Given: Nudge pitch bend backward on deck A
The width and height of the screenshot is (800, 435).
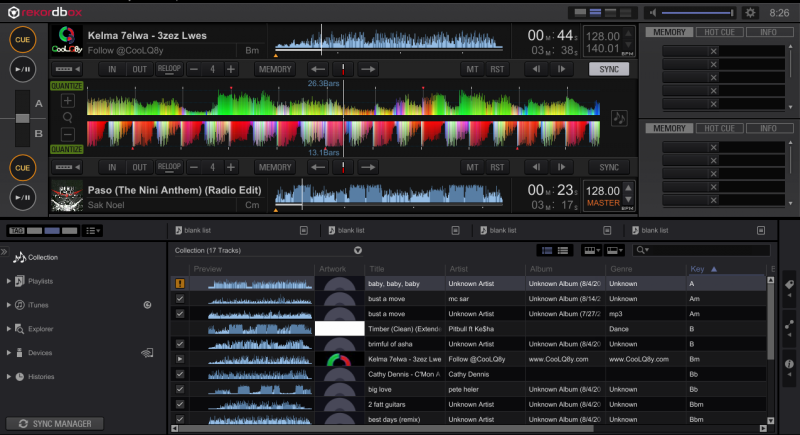Looking at the screenshot, I should click(536, 69).
